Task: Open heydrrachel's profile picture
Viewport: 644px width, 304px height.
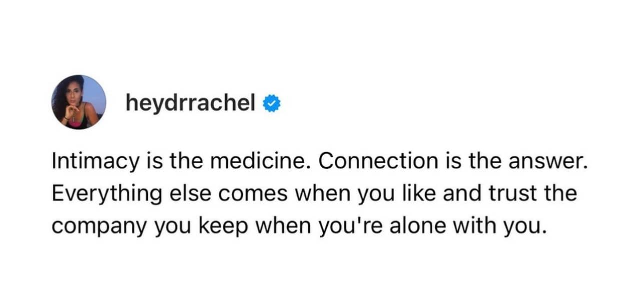Action: tap(79, 102)
